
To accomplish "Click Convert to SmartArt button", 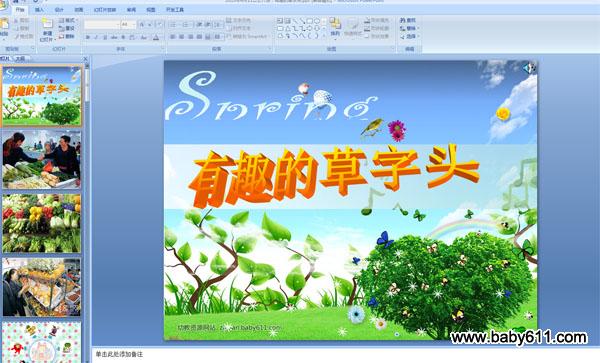I will (247, 37).
